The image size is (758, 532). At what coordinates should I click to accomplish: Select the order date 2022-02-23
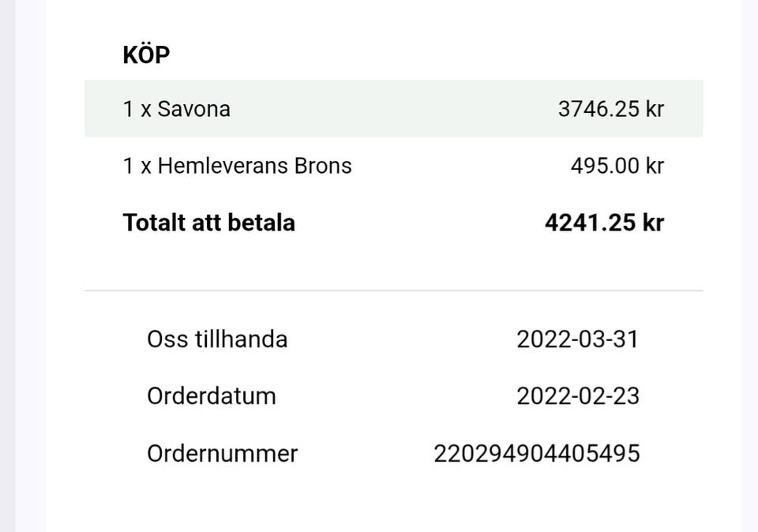(578, 395)
